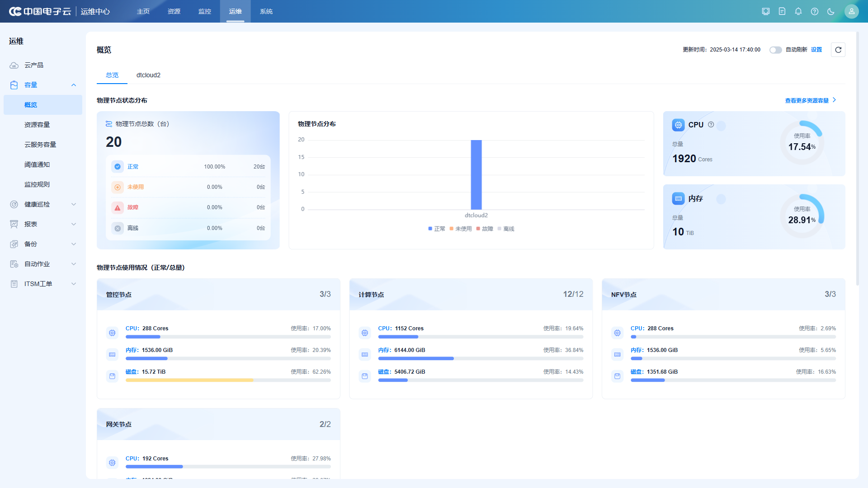Open the help question mark icon in header

815,11
